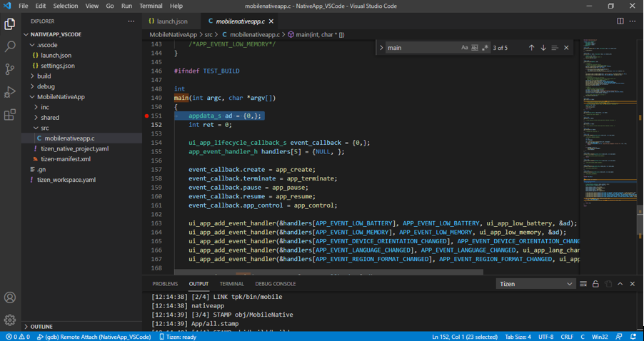Open the Run and Debug view

10,92
